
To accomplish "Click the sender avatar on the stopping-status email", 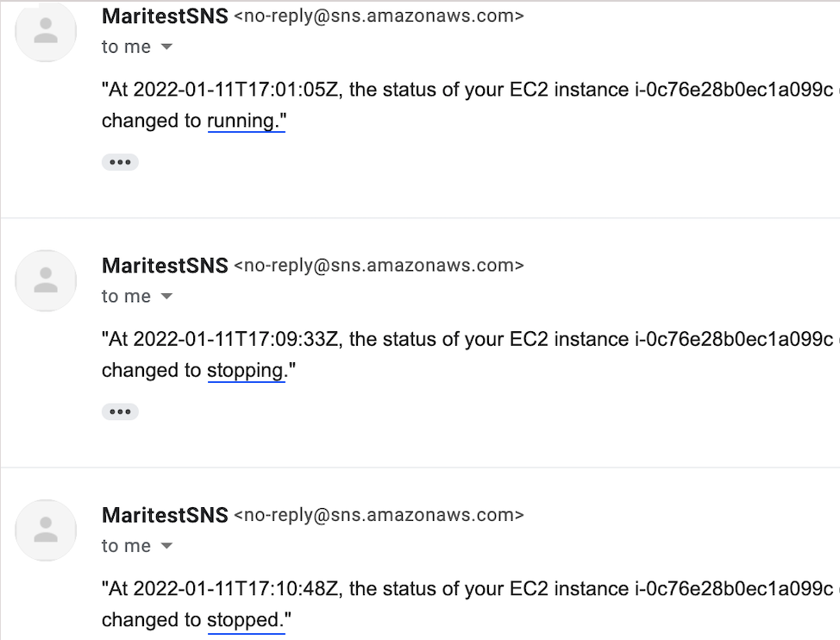I will tap(46, 280).
